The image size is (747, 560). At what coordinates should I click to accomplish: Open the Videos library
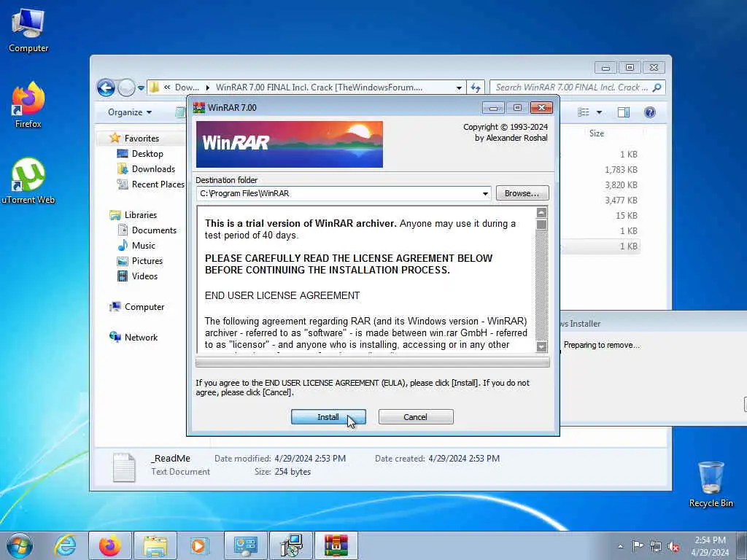click(x=144, y=276)
